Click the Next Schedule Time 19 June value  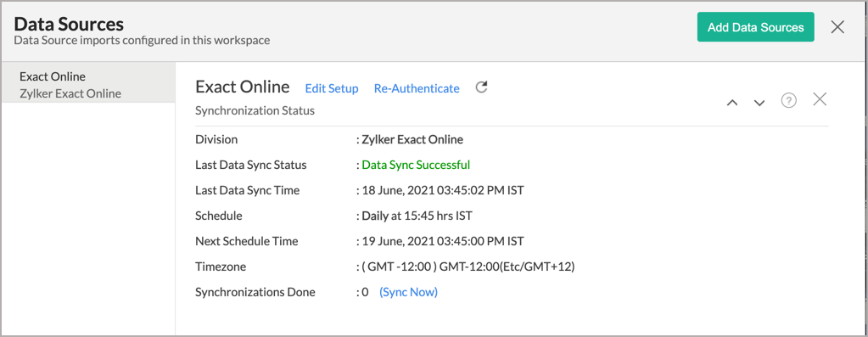coord(443,241)
